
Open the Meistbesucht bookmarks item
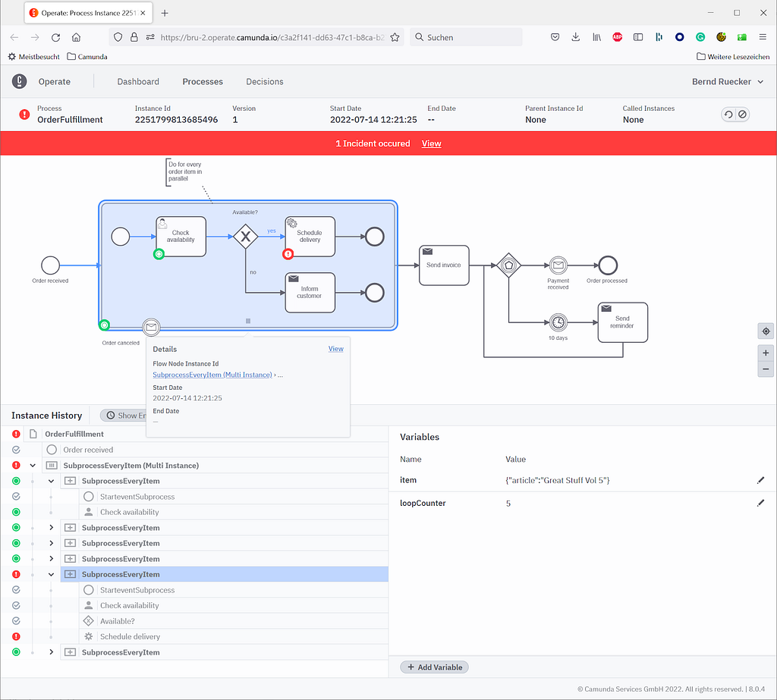point(33,56)
